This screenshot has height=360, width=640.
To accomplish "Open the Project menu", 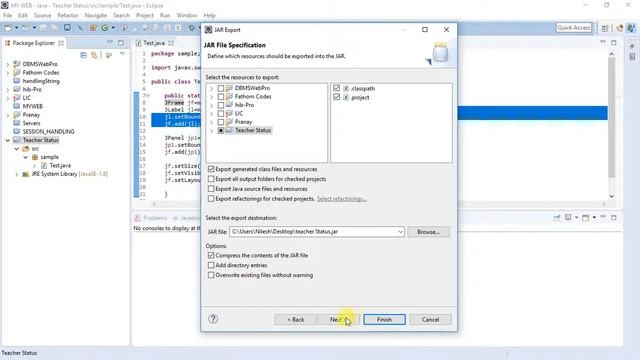I will pyautogui.click(x=145, y=15).
